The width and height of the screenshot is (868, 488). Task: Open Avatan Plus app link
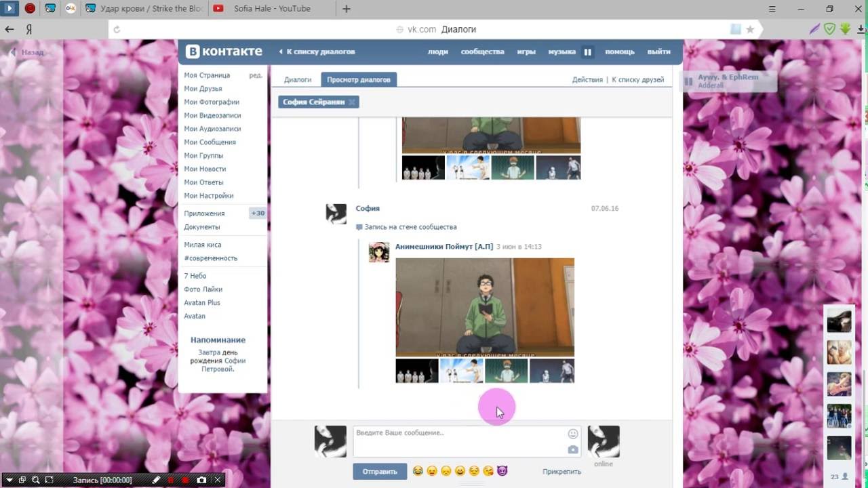(x=202, y=303)
